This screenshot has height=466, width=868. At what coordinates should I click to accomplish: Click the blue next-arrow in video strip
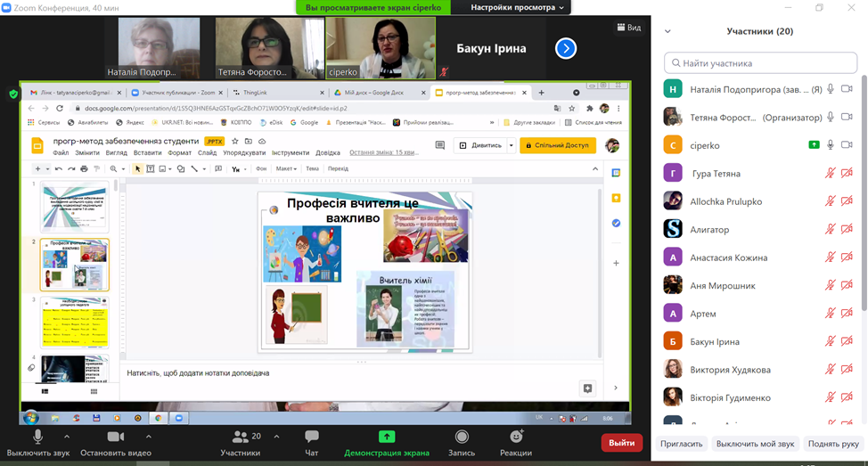click(x=565, y=48)
